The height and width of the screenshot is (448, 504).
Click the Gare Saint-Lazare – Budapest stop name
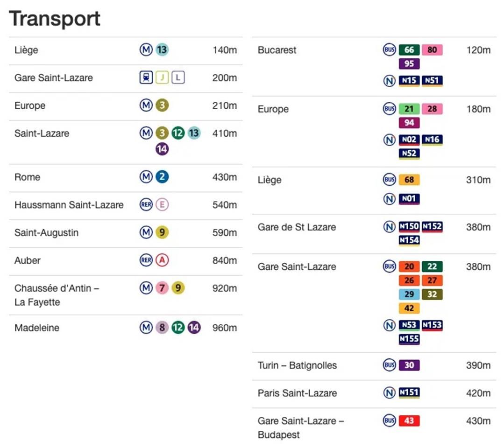(x=301, y=427)
